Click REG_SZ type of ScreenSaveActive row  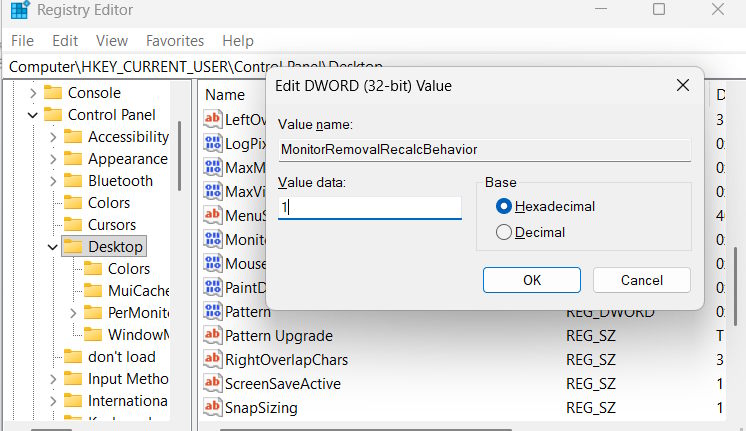590,383
